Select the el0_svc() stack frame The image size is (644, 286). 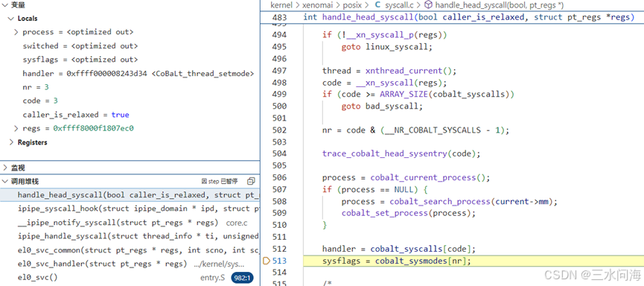coord(130,278)
